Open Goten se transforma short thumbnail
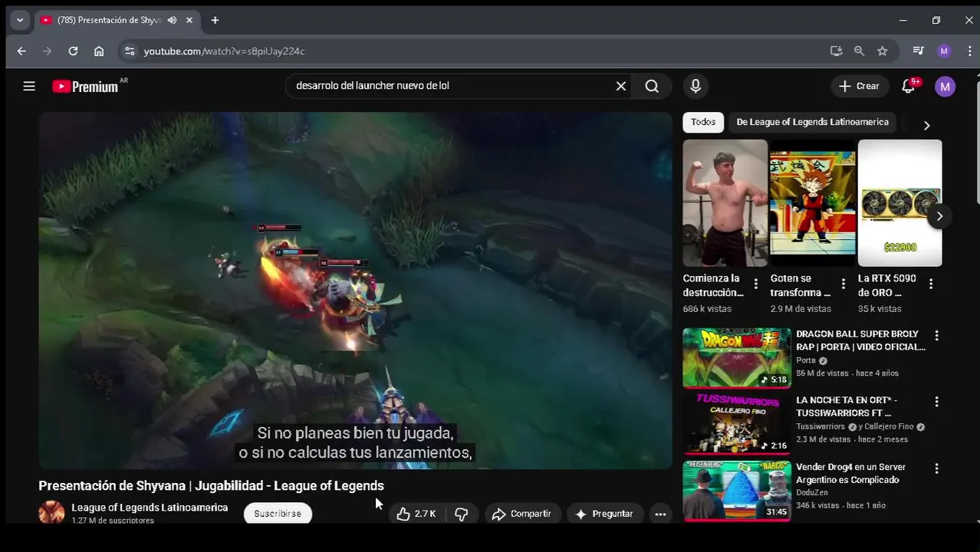 (x=812, y=202)
